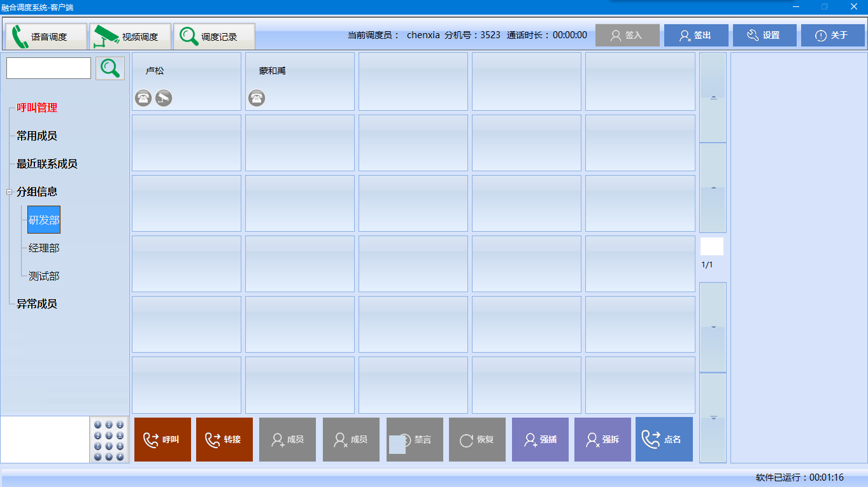Click the camera icon on 卢松's card
Viewport: 868px width, 487px height.
pyautogui.click(x=164, y=98)
